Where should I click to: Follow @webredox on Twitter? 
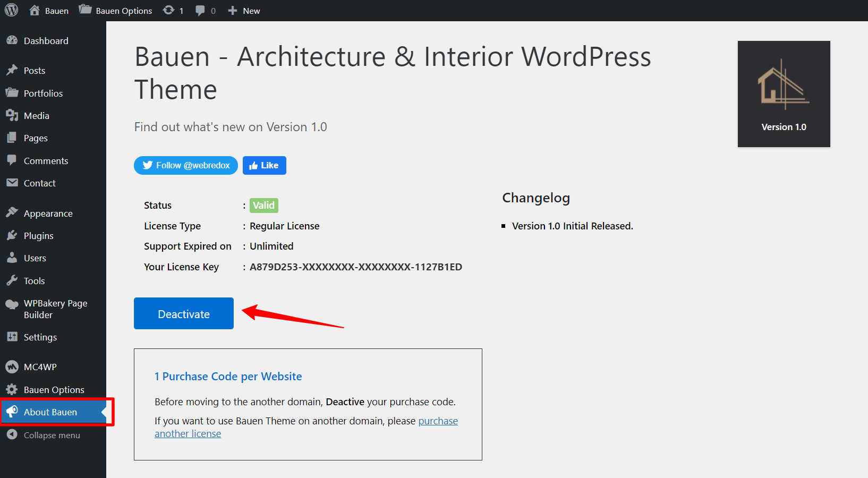coord(186,165)
